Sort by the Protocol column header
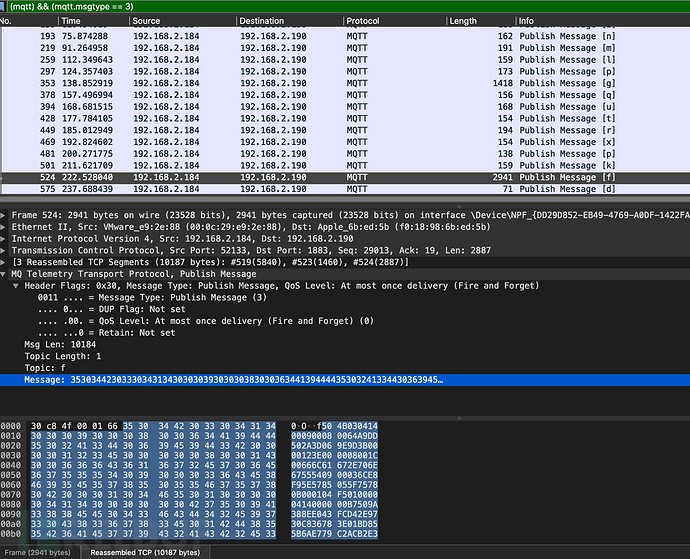Viewport: 690px width, 559px height. [x=394, y=21]
